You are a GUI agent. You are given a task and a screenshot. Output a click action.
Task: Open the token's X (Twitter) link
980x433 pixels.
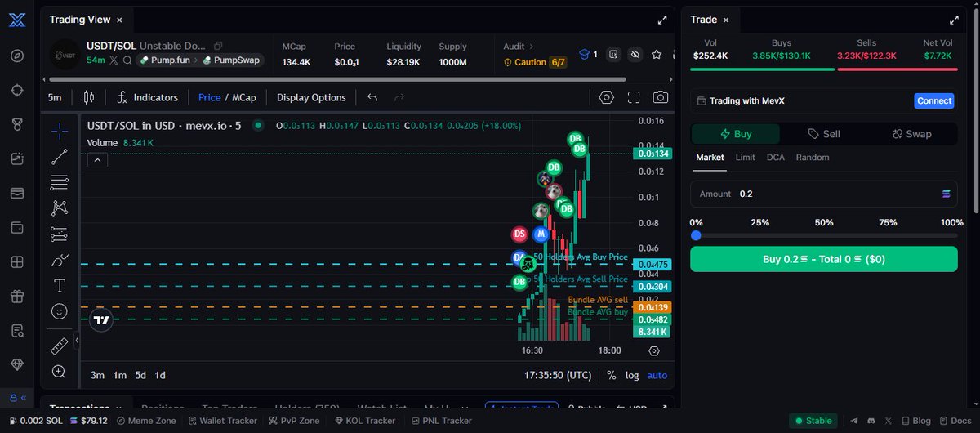point(114,60)
